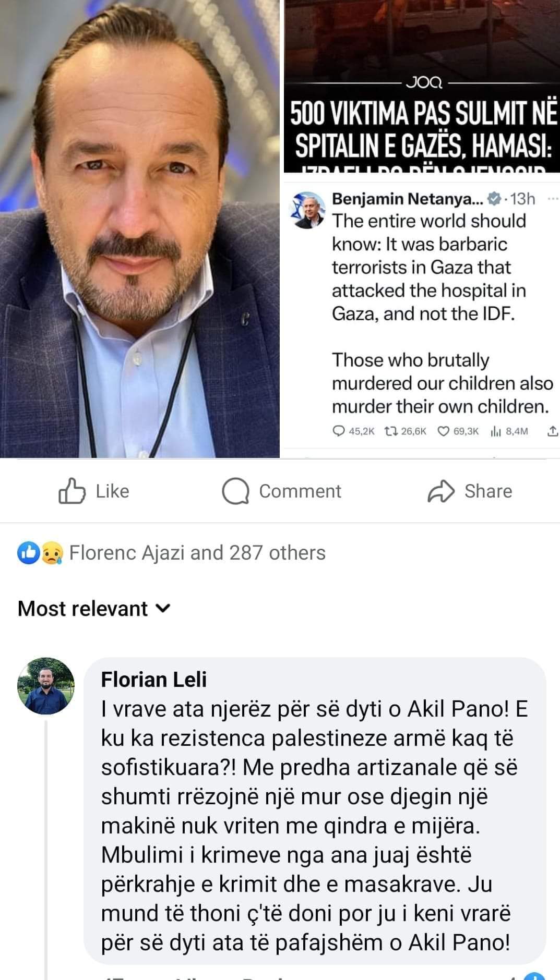Screen dimensions: 560x980
Task: Open the "Florenc Ajazi and 287 others" reactions list
Action: pyautogui.click(x=197, y=553)
